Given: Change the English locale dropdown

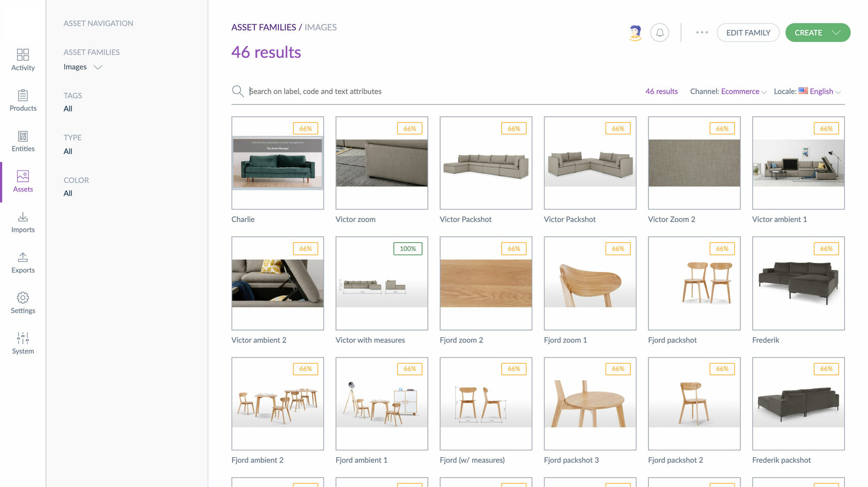Looking at the screenshot, I should [x=820, y=91].
